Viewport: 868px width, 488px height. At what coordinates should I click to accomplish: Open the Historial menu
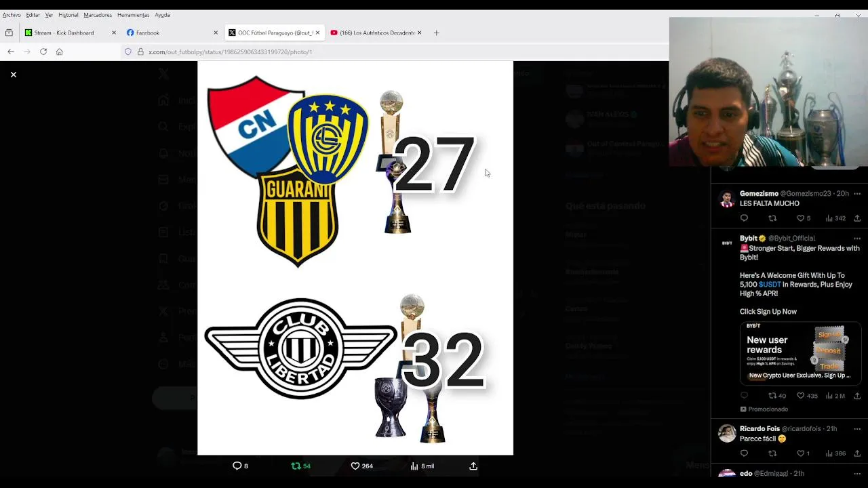click(x=68, y=15)
